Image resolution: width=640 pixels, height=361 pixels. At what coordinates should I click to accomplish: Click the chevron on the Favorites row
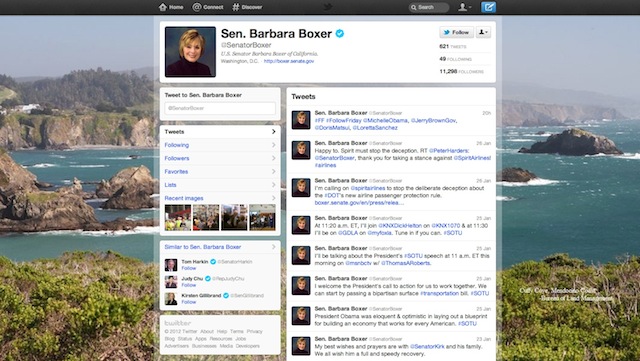coord(273,172)
